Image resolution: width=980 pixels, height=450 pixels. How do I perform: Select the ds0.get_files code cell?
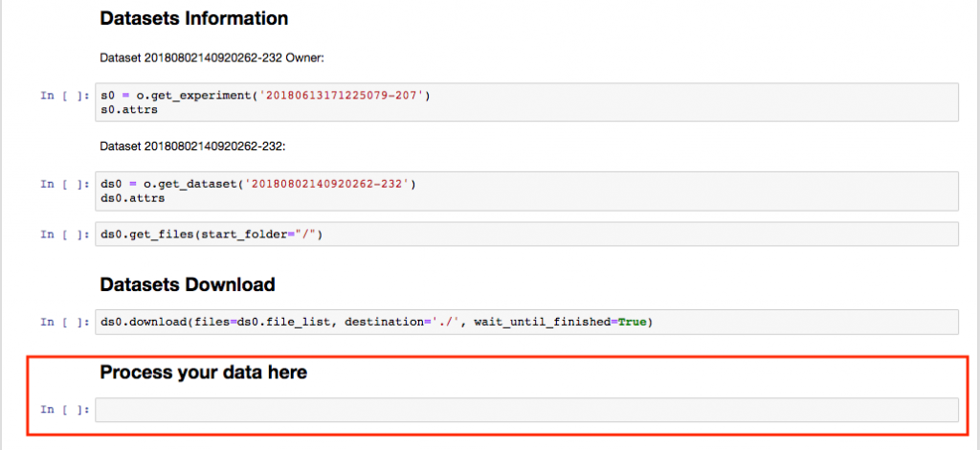(x=526, y=235)
